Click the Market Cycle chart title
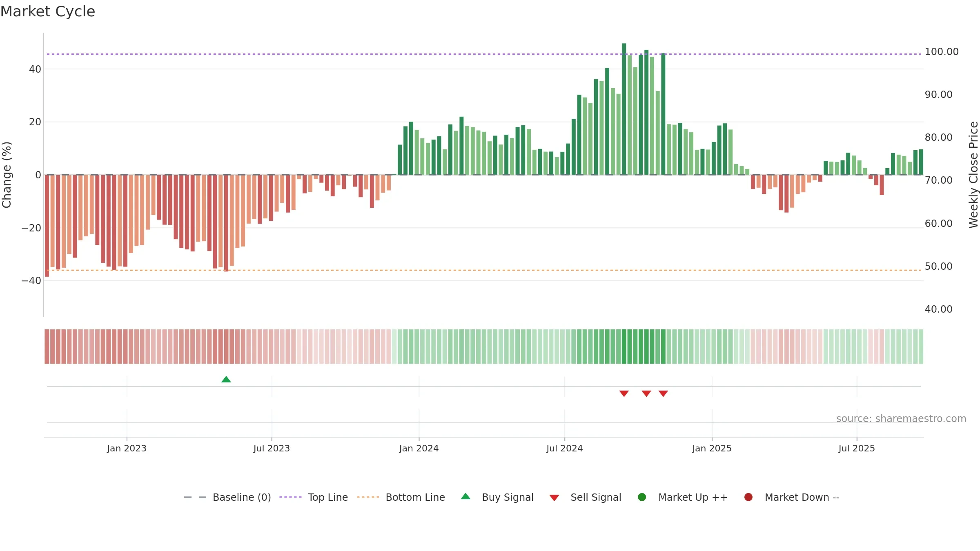 pos(48,11)
